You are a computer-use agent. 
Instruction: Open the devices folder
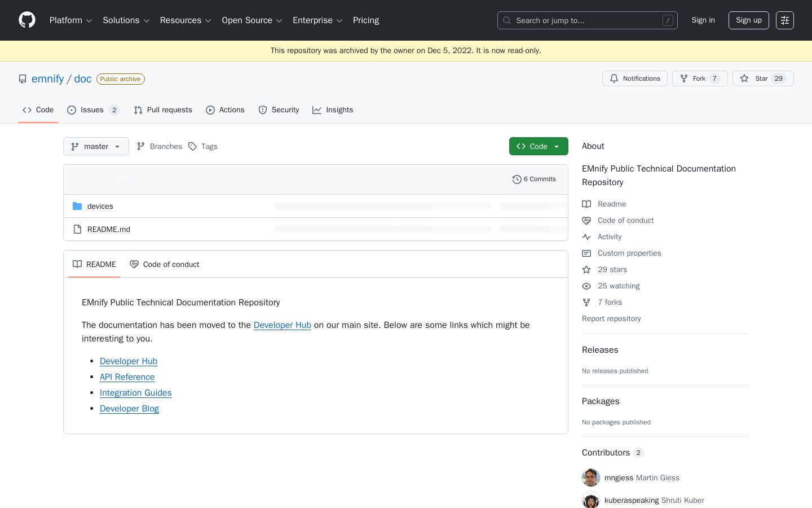click(x=100, y=207)
